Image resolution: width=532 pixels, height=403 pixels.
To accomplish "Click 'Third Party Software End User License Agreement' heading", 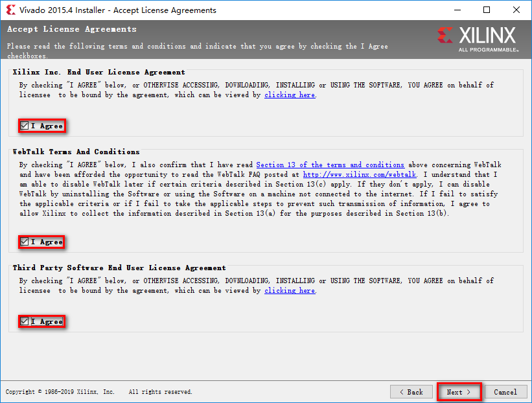I will pos(119,268).
